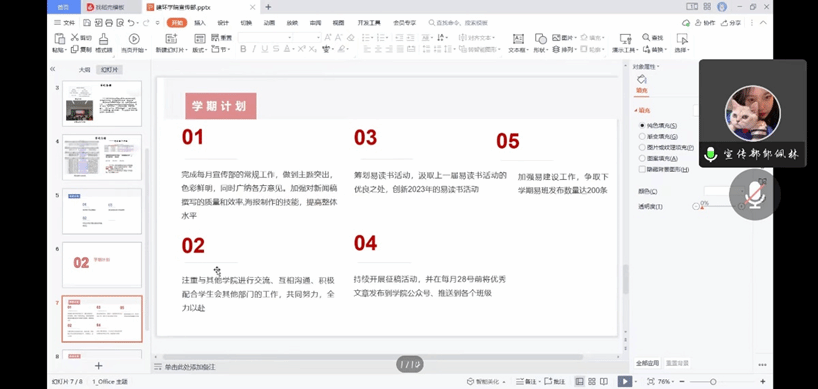
Task: Toggle Italic formatting
Action: click(x=254, y=49)
